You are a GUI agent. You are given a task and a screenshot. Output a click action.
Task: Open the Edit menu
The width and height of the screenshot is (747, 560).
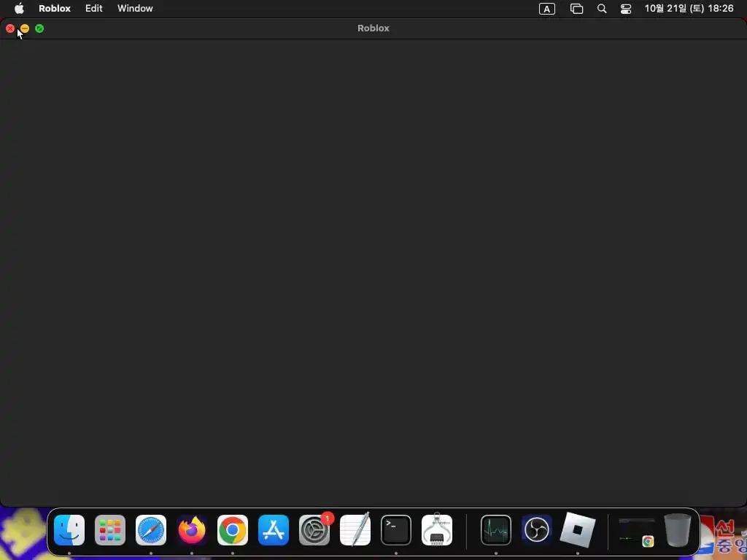(94, 8)
